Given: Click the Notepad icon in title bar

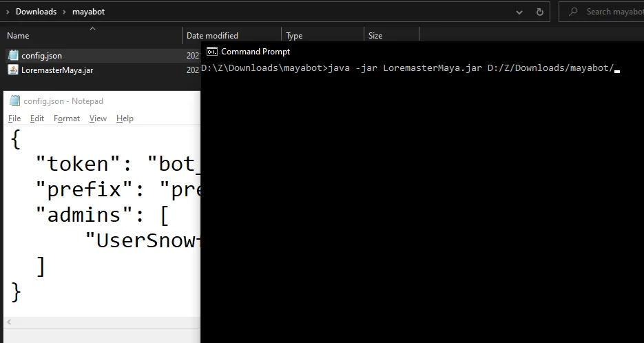Looking at the screenshot, I should [x=14, y=101].
